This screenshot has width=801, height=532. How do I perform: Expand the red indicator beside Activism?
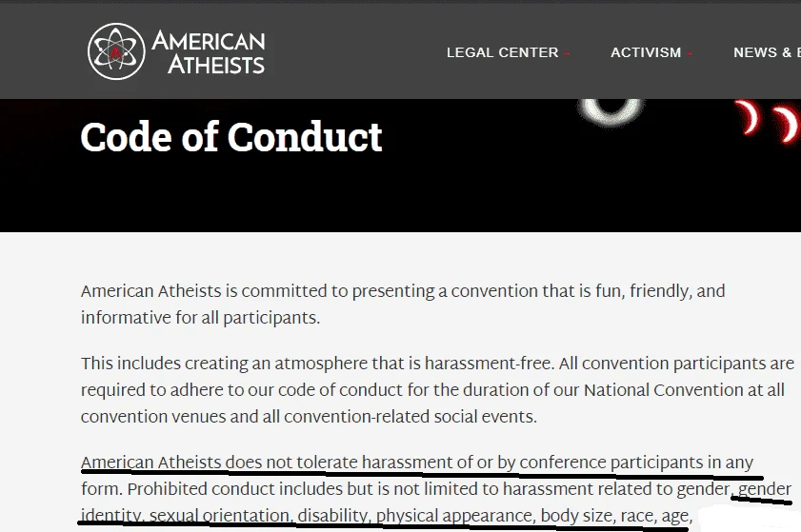pos(690,53)
